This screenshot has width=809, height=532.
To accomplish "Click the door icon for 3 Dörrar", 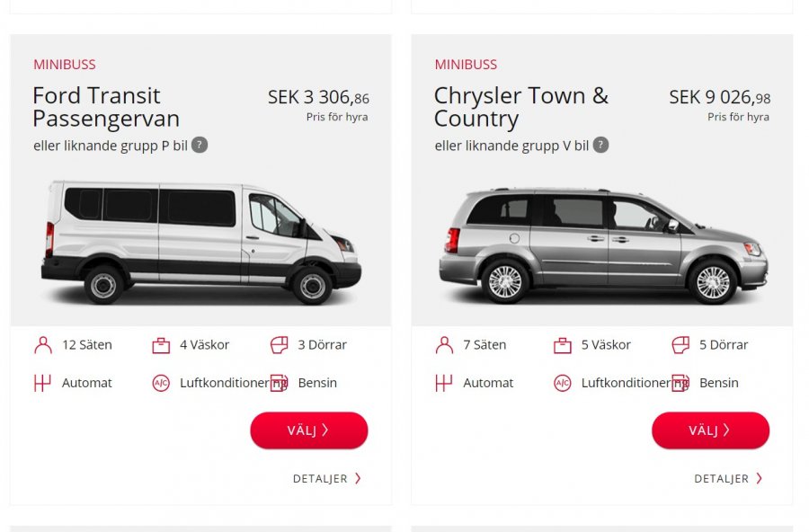I will click(279, 345).
